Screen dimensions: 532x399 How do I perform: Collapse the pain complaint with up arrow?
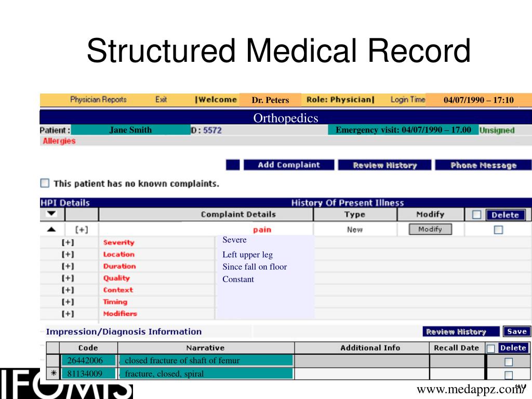click(51, 229)
